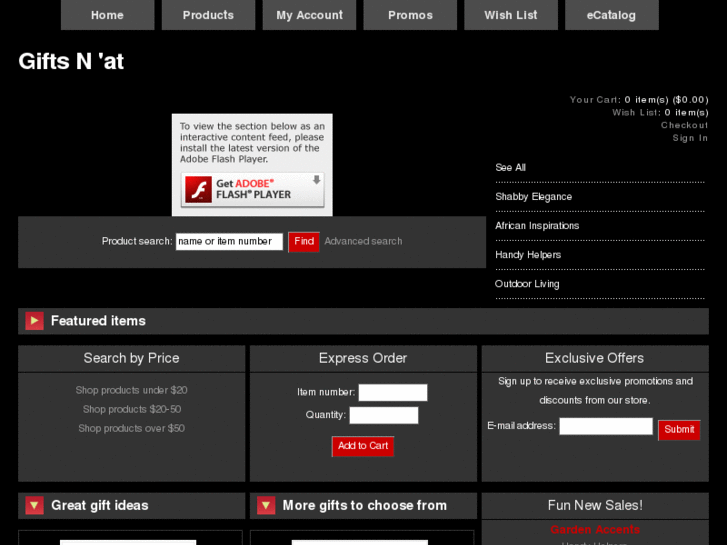727x545 pixels.
Task: Submit the e-mail address form
Action: [678, 430]
